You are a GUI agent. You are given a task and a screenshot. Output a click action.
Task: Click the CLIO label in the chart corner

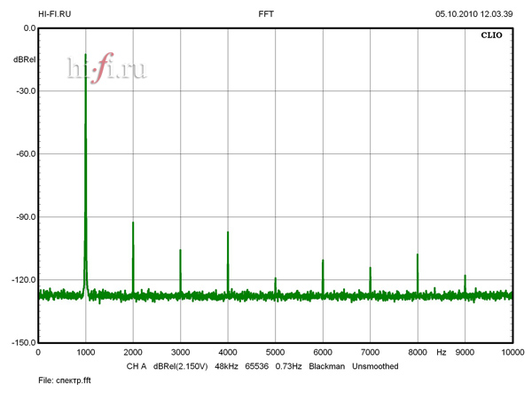click(493, 39)
